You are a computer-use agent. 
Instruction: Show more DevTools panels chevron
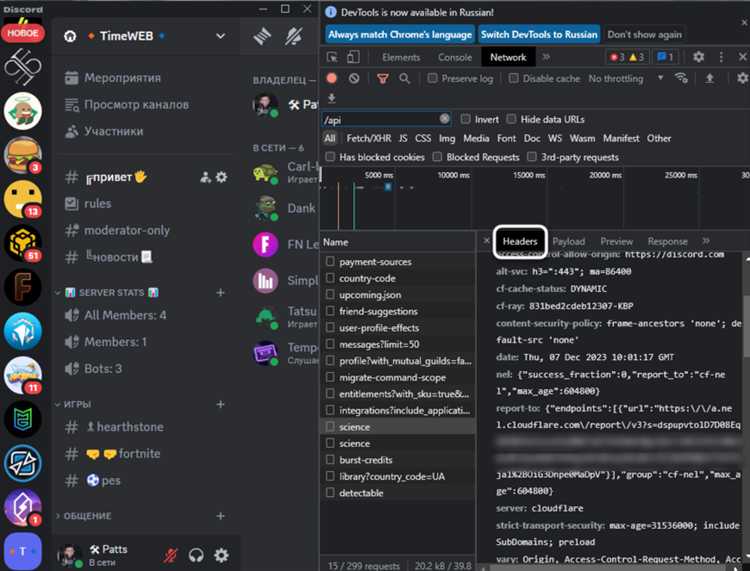click(546, 57)
